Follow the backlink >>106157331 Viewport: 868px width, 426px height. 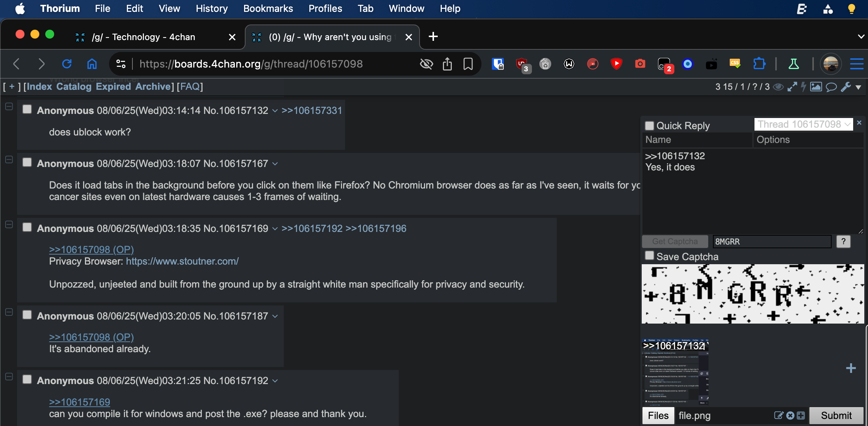(x=312, y=111)
